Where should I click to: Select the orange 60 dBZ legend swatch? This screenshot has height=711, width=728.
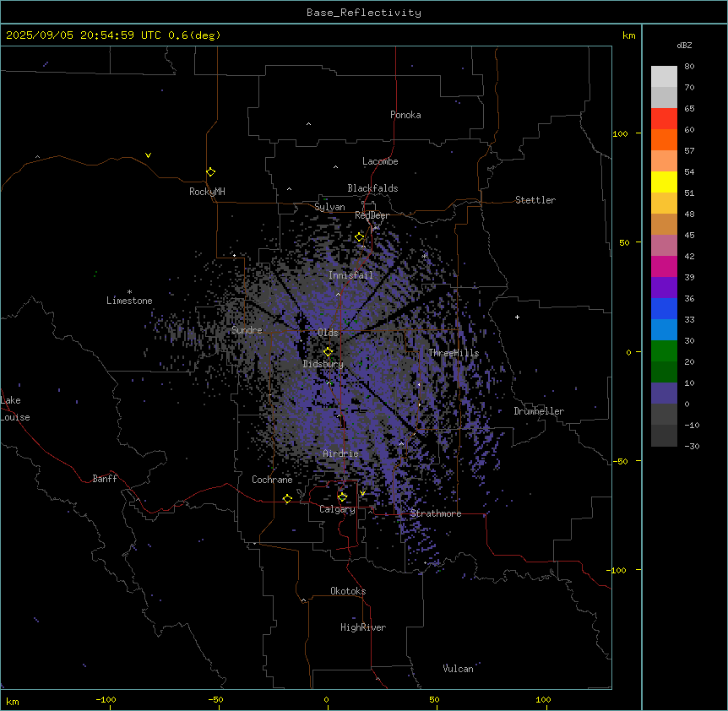(x=664, y=139)
